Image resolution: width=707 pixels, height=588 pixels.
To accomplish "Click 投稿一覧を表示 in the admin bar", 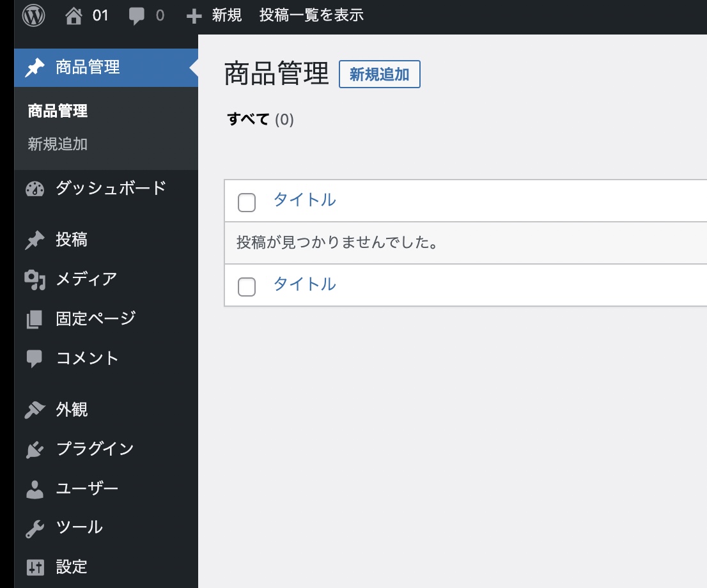I will (311, 14).
